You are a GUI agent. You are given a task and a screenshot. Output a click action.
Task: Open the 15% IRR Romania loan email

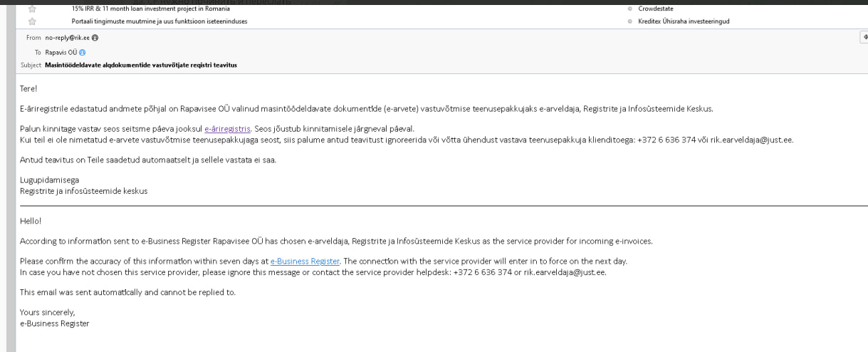(x=150, y=9)
